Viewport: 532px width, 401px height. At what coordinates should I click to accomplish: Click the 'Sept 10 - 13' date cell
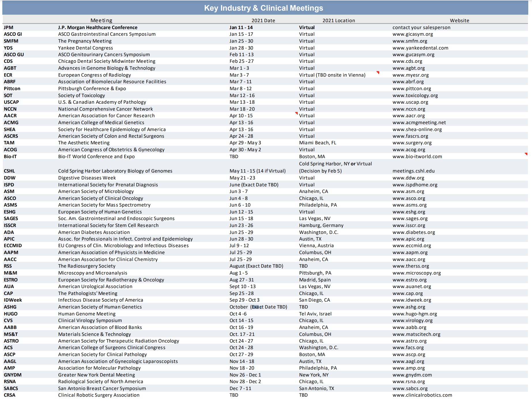(243, 287)
